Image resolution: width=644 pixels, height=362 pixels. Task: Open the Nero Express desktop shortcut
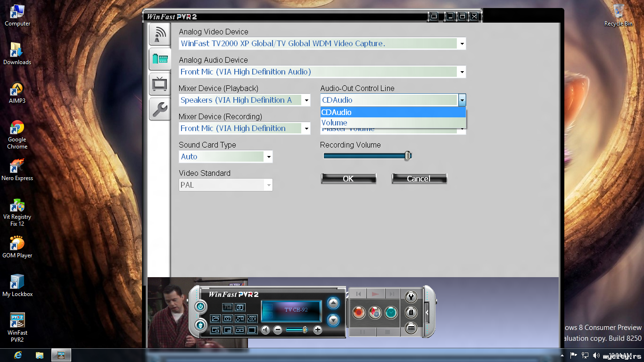[x=17, y=170]
